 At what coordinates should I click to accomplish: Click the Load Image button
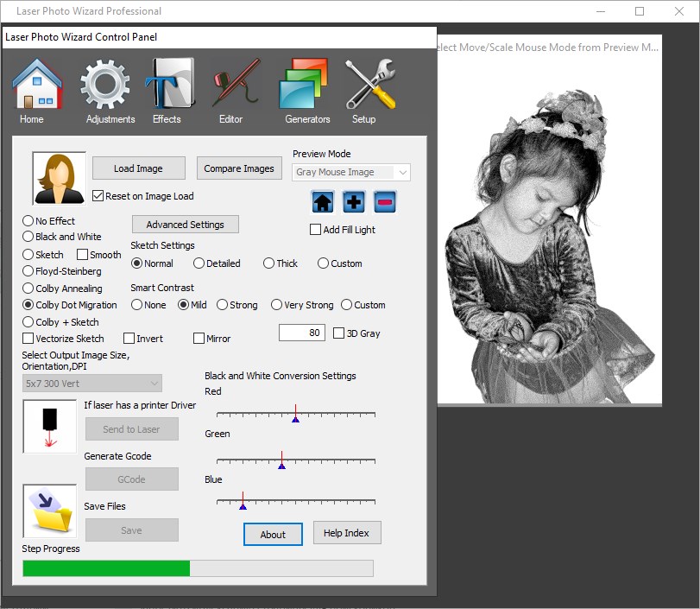(138, 167)
